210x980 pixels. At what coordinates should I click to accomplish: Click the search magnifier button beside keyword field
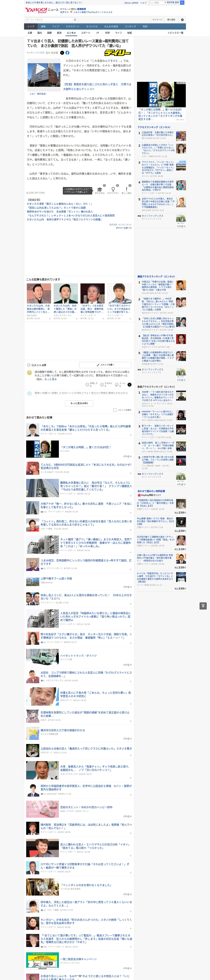(75, 20)
